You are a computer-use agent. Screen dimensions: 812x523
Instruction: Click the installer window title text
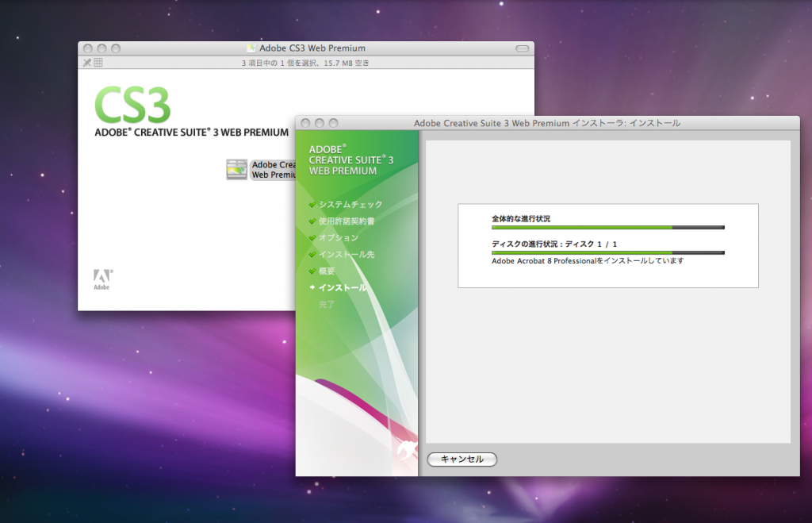click(547, 123)
